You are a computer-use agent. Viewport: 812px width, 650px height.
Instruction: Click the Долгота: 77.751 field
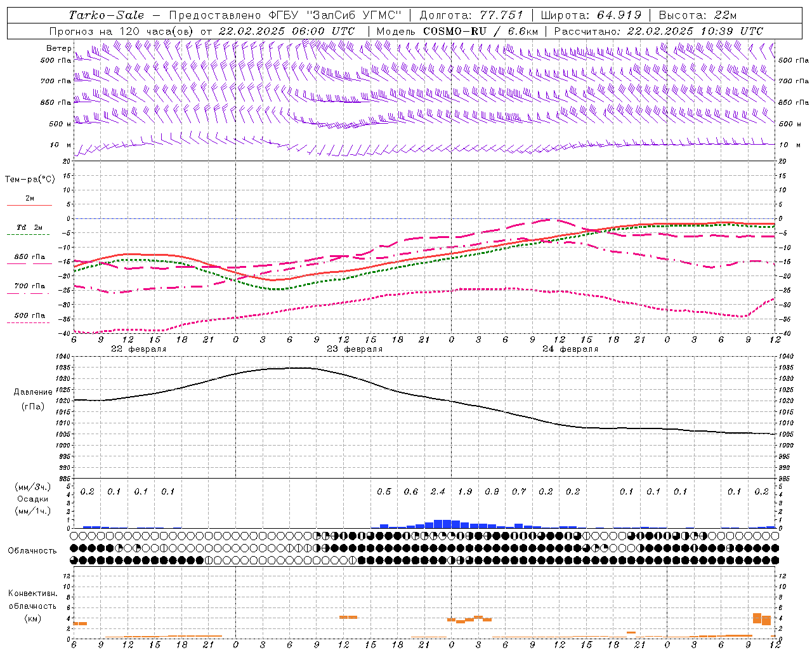[471, 15]
